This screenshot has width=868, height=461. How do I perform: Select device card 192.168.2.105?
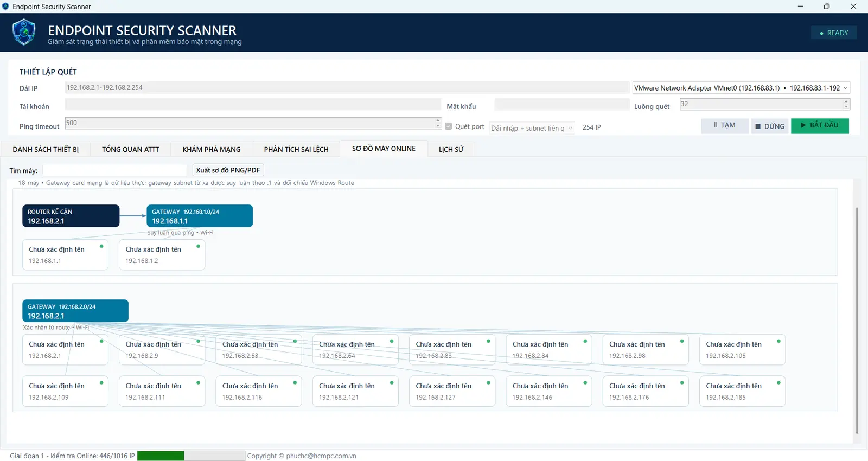click(743, 350)
